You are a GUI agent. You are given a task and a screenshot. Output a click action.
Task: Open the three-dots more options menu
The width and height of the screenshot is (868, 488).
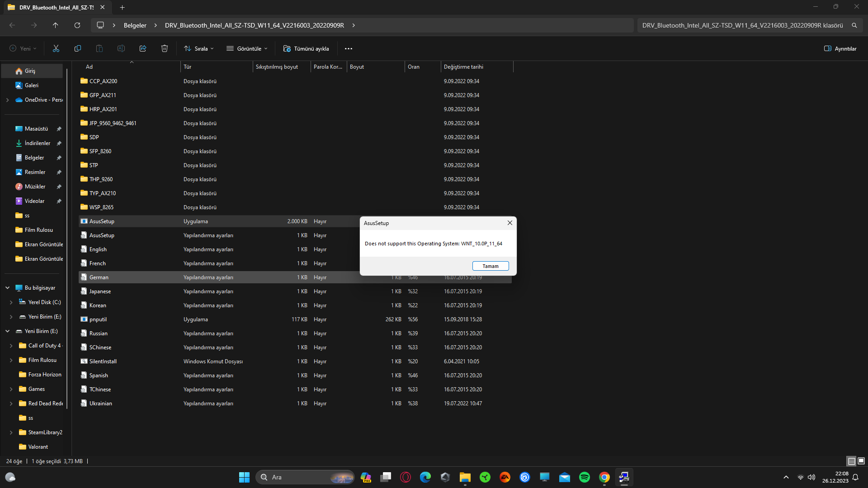pos(348,48)
